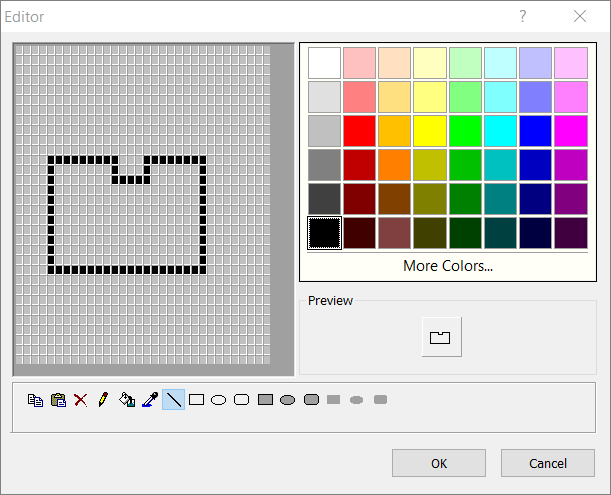Click the red X delete icon
The image size is (611, 495).
tap(81, 400)
